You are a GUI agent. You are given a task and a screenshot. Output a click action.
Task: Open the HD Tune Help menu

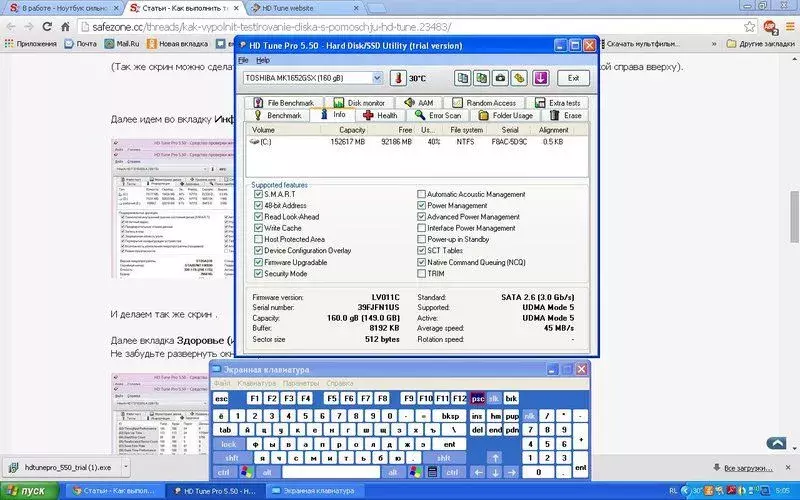pyautogui.click(x=263, y=60)
